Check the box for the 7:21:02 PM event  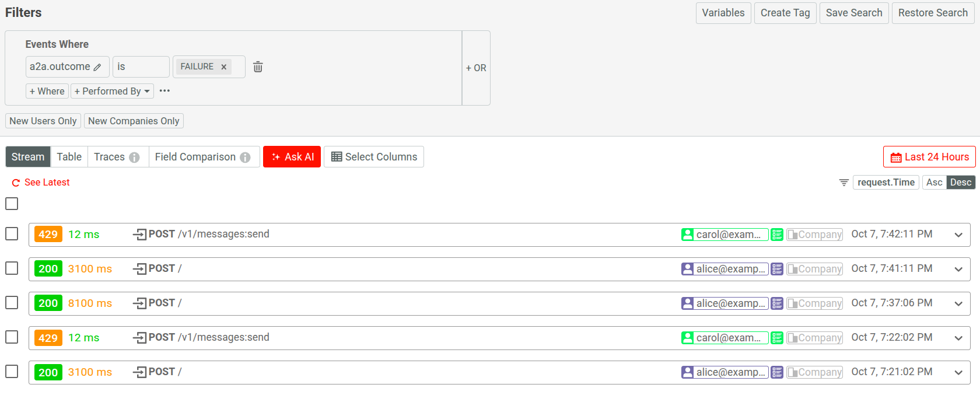pos(12,371)
